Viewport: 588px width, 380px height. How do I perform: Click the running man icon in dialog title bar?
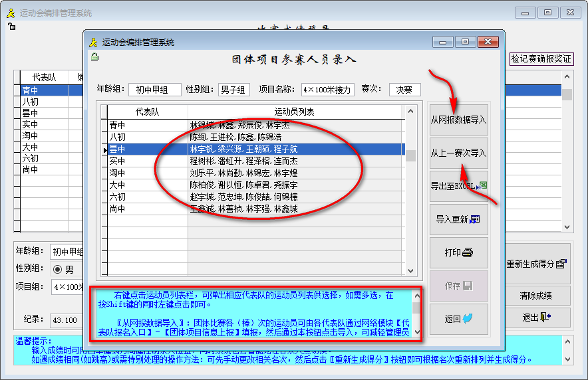[x=93, y=42]
